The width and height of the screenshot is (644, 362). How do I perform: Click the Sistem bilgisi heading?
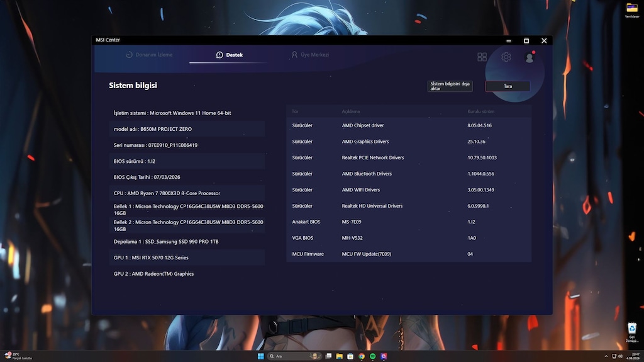click(x=133, y=85)
